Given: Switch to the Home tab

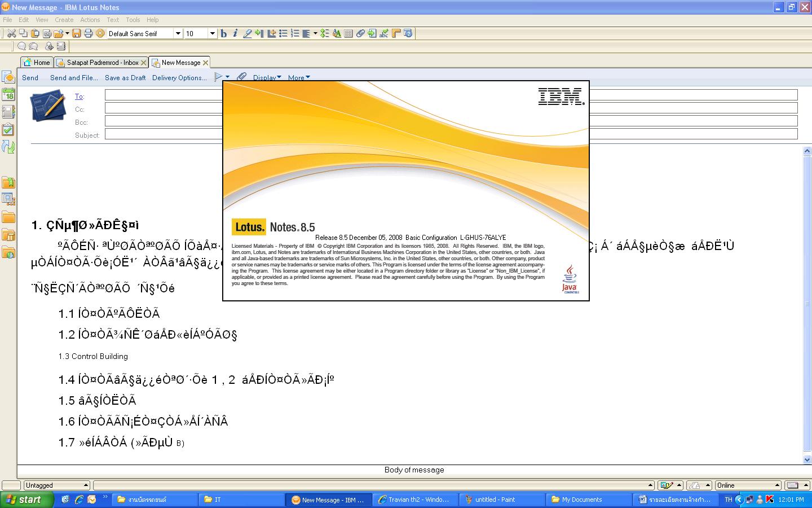Looking at the screenshot, I should click(37, 63).
